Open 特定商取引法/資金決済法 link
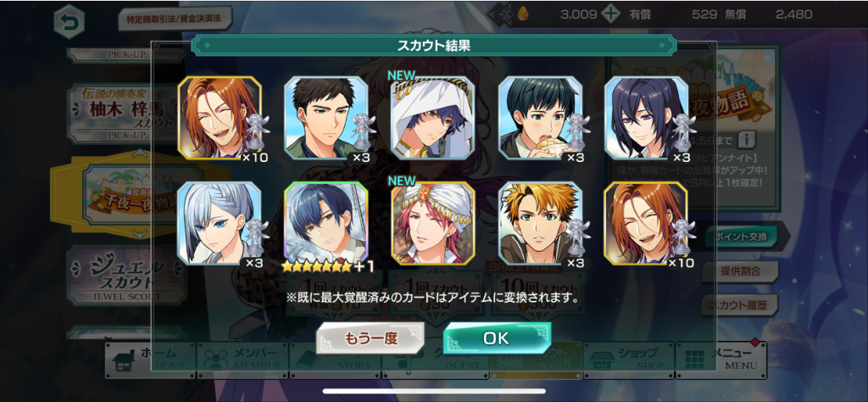The height and width of the screenshot is (402, 868). click(175, 19)
